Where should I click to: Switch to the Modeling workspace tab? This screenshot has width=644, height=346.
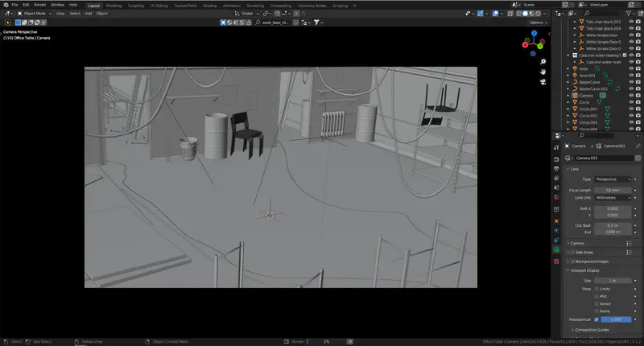click(x=114, y=6)
